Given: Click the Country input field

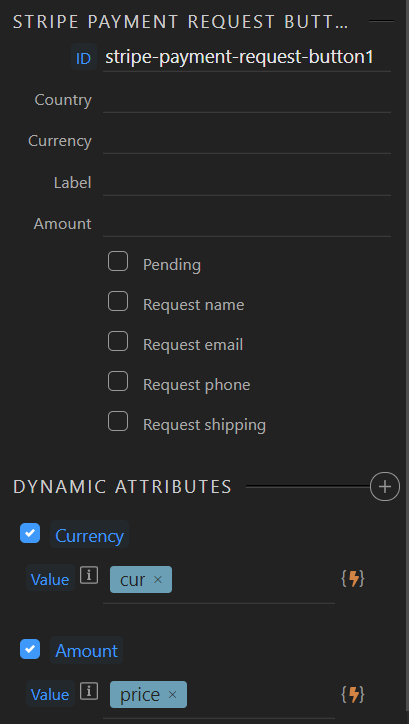Looking at the screenshot, I should 247,100.
